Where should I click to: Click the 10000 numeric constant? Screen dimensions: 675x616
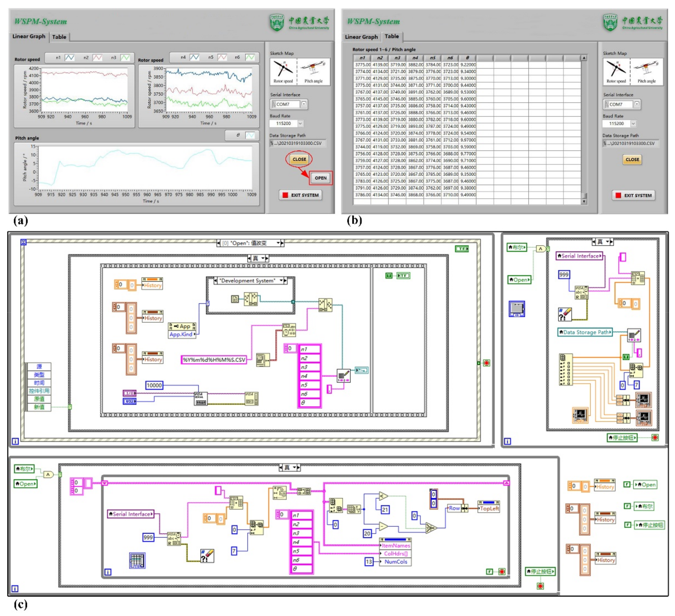pyautogui.click(x=154, y=385)
